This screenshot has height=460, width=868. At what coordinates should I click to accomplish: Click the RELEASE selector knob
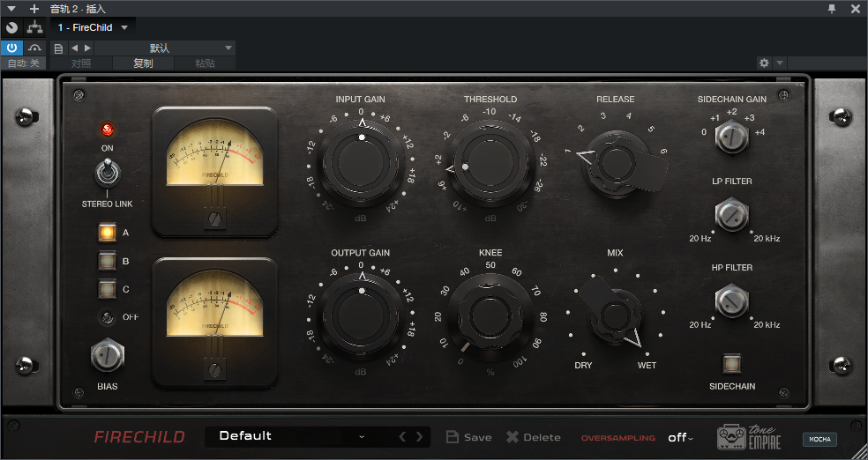click(616, 162)
